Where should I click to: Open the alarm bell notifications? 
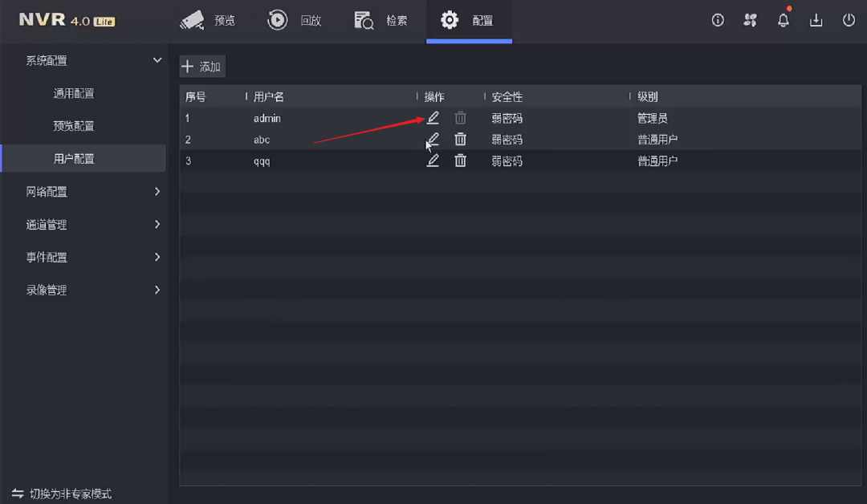(x=784, y=20)
